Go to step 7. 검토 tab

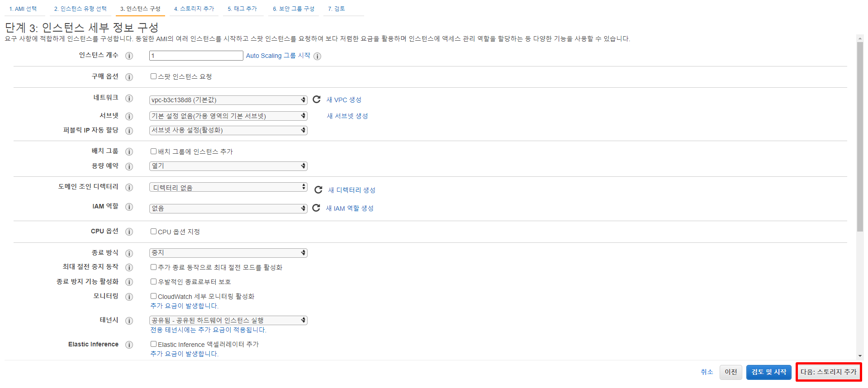coord(337,9)
